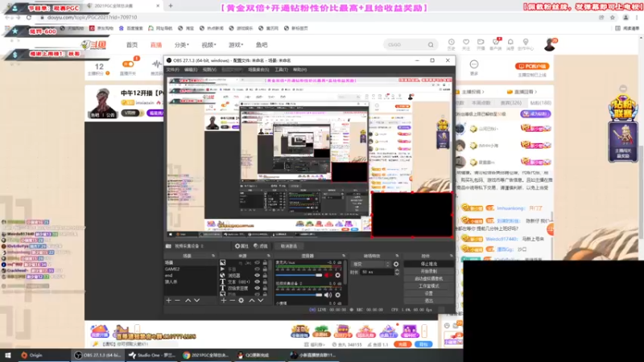Enable studio mode in OBS controls
644x362 pixels.
pyautogui.click(x=429, y=286)
